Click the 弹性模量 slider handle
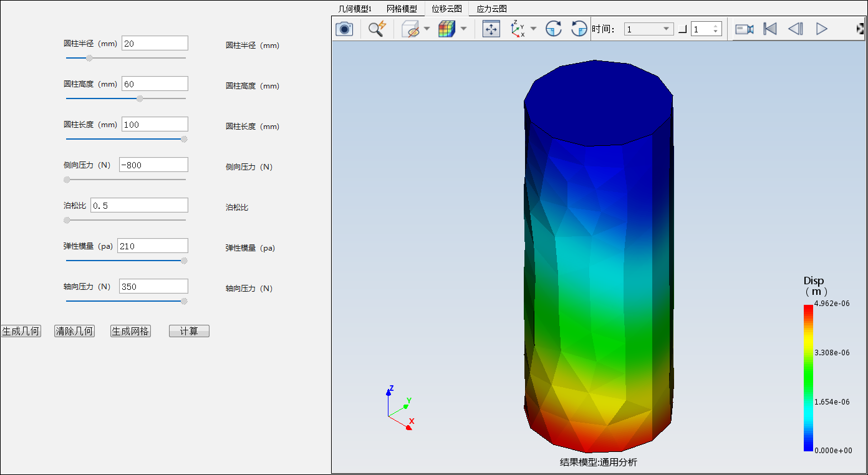 (x=184, y=261)
